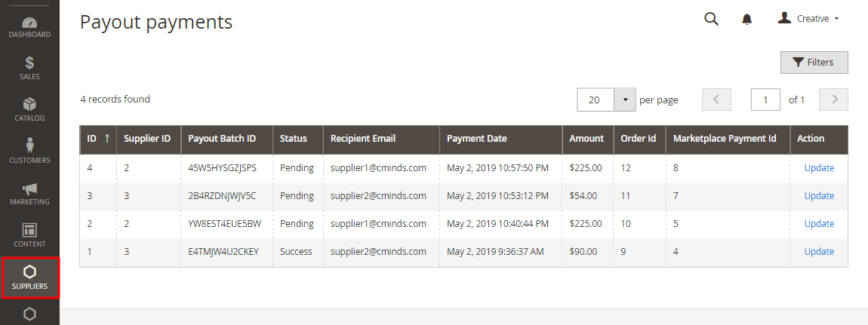Open the notifications bell icon
868x325 pixels.
(x=747, y=19)
